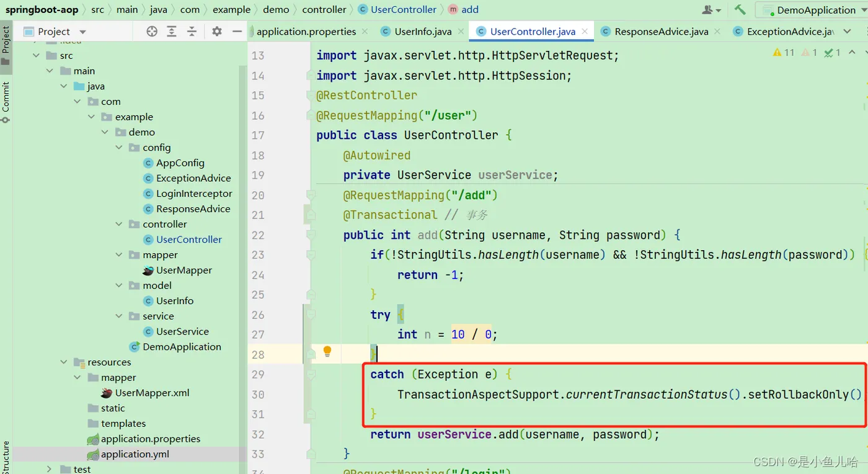The image size is (868, 474).
Task: Open UserInfo class in project tree
Action: [x=168, y=301]
